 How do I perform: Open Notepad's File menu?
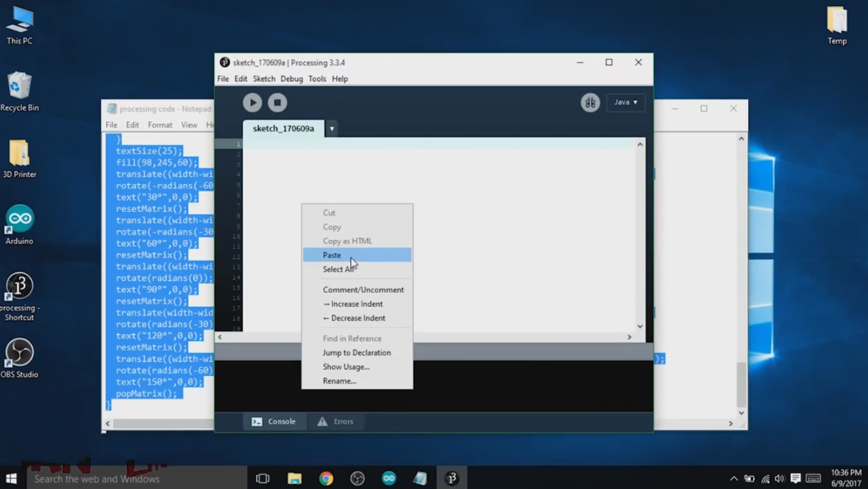click(x=112, y=125)
